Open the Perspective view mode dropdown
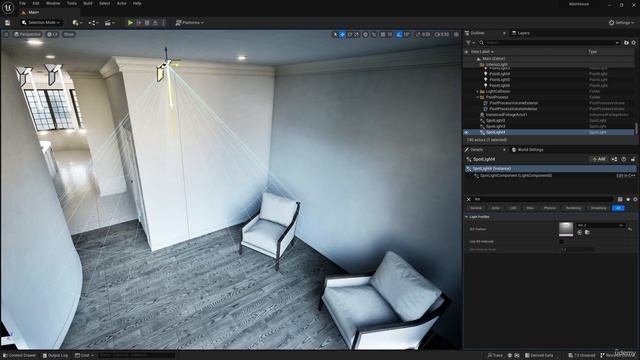Viewport: 640px width, 360px height. [27, 34]
